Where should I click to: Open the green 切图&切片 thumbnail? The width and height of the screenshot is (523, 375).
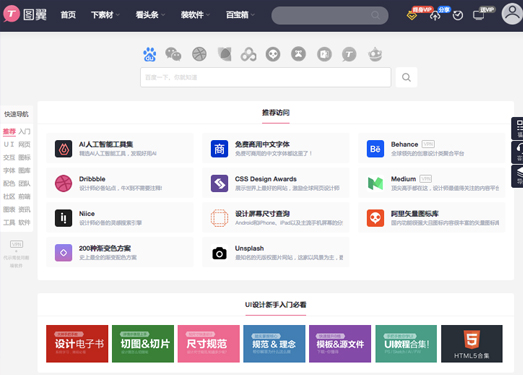(143, 344)
